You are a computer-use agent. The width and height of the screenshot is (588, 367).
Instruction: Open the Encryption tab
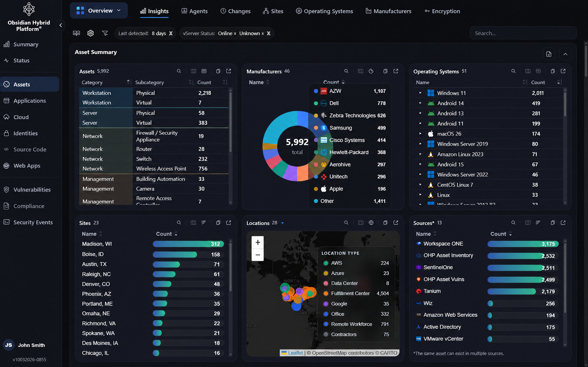point(442,11)
